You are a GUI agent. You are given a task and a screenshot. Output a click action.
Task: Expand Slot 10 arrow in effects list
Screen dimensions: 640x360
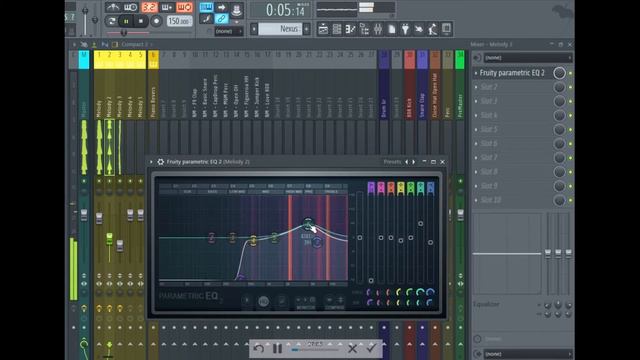pyautogui.click(x=476, y=200)
